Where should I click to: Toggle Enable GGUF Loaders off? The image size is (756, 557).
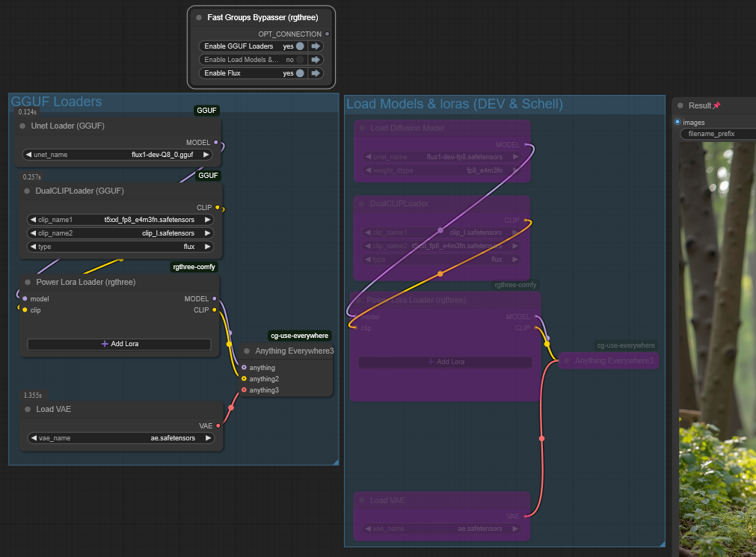point(299,46)
